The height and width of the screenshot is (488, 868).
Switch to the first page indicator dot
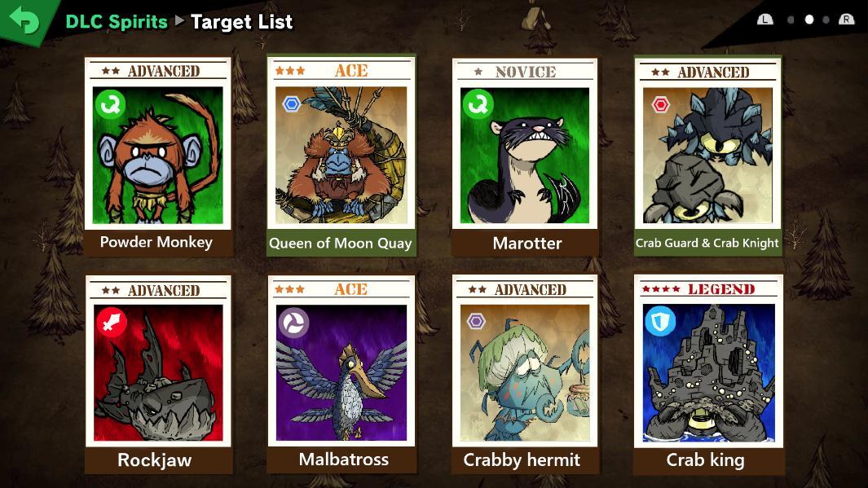coord(791,20)
